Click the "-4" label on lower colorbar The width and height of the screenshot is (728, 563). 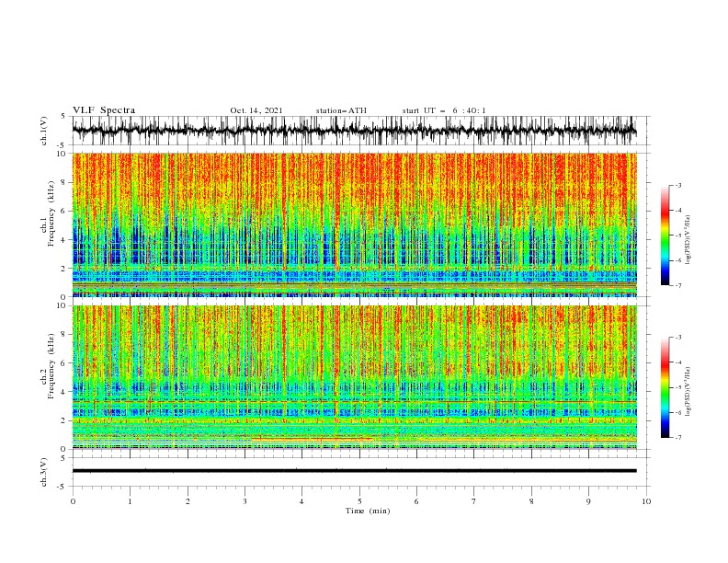click(678, 362)
